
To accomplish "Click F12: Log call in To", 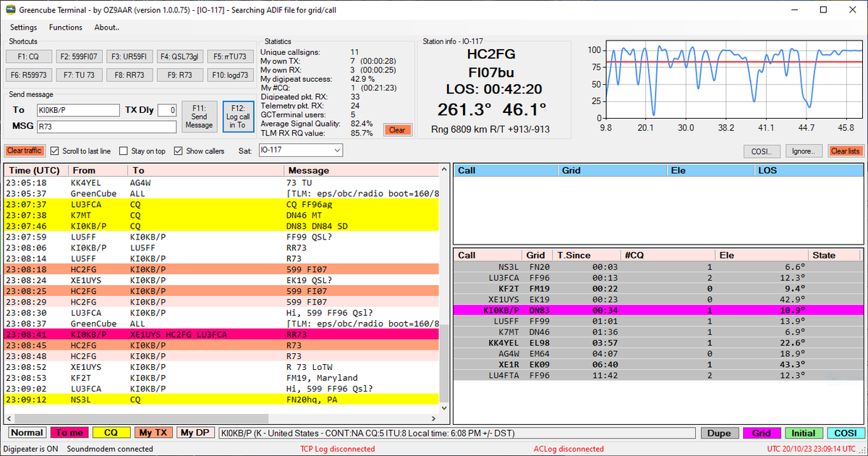I will coord(238,117).
